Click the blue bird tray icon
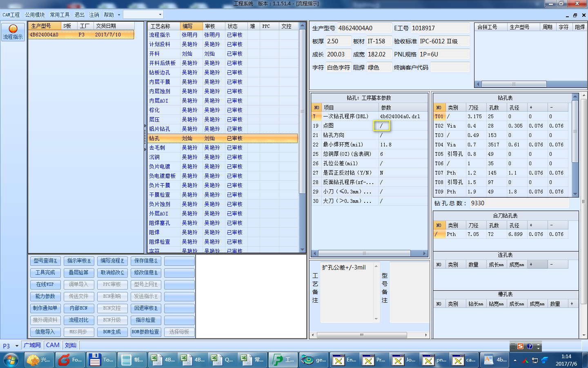The image size is (588, 368). pyautogui.click(x=545, y=360)
